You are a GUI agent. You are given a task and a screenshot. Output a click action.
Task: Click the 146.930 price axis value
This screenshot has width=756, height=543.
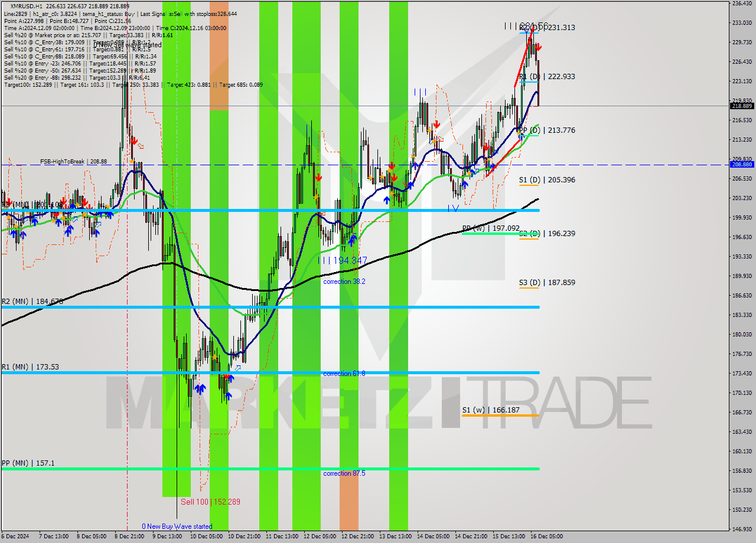742,529
